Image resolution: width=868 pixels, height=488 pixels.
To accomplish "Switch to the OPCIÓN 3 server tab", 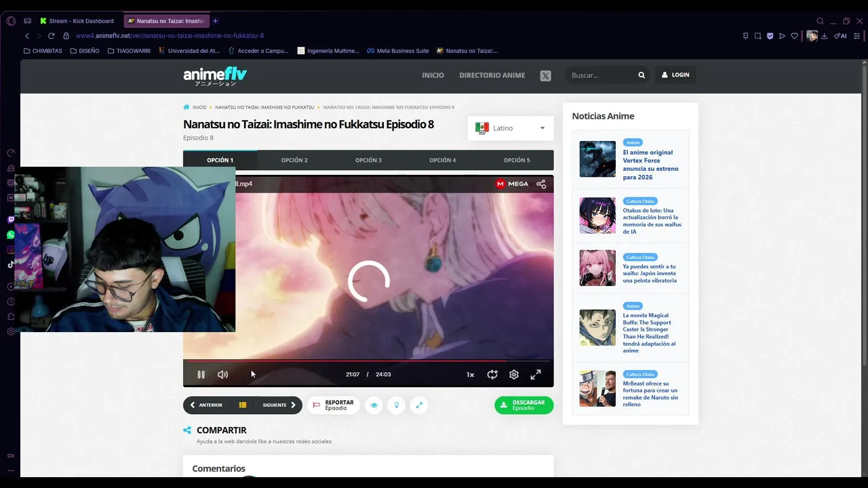I will coord(368,160).
